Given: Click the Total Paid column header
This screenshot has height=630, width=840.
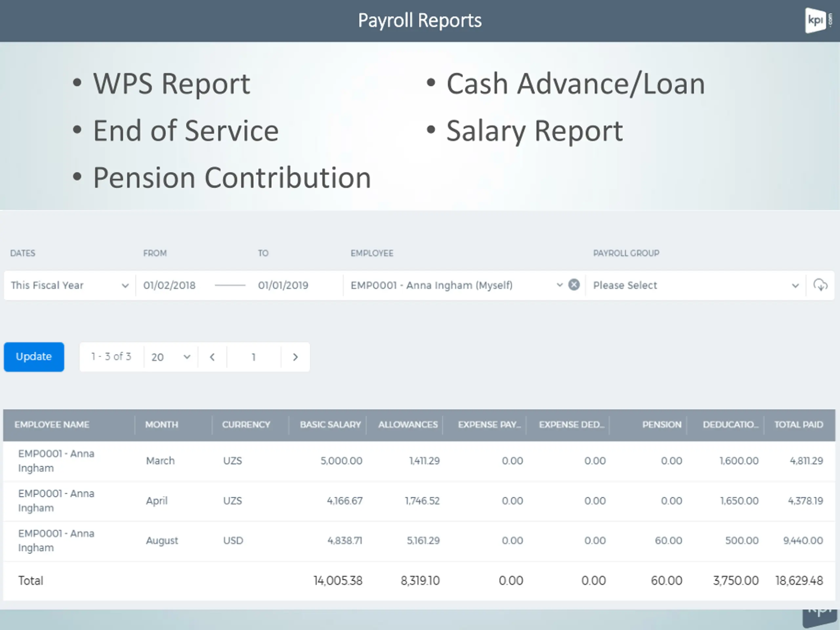Looking at the screenshot, I should click(799, 425).
